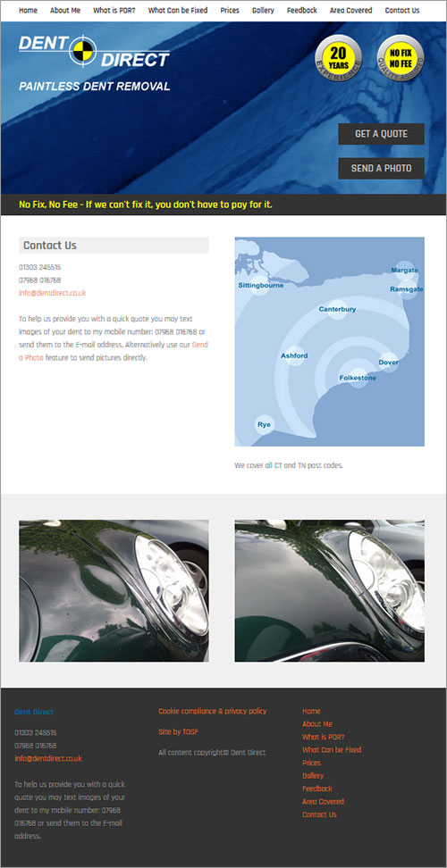Click footer What Can be Fixed link
Screen dimensions: 447x868
[332, 750]
